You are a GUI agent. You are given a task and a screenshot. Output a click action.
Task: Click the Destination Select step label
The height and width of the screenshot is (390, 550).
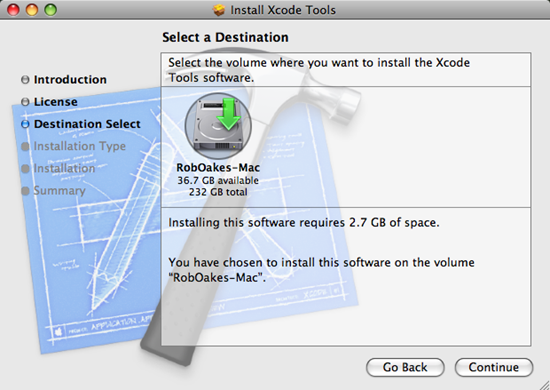(x=87, y=124)
